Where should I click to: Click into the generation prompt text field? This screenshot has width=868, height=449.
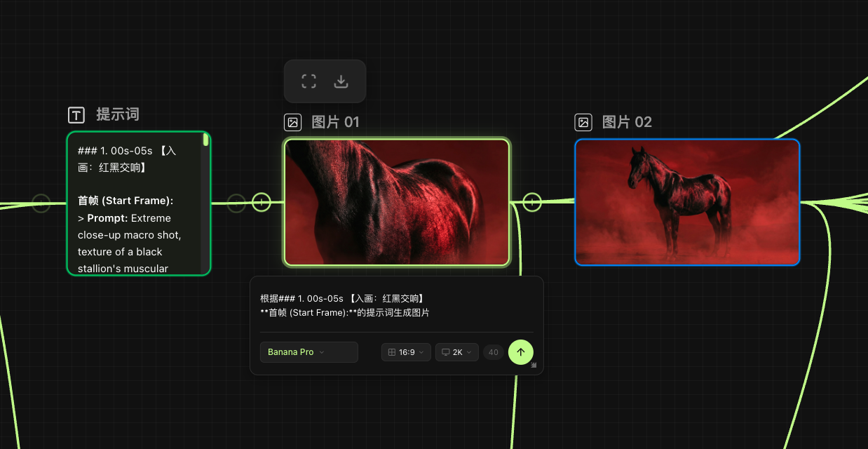(396, 306)
